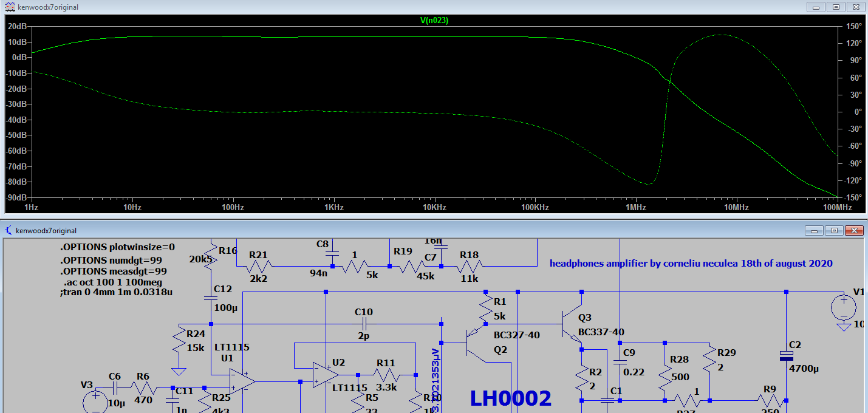The image size is (868, 413).
Task: Select the Q3 BC337-40 transistor symbol
Action: pyautogui.click(x=573, y=325)
